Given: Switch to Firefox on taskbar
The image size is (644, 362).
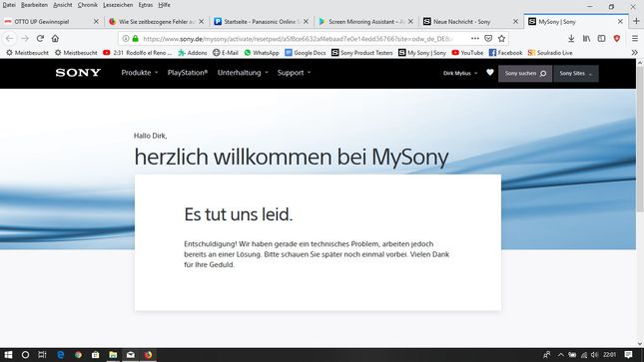Looking at the screenshot, I should pyautogui.click(x=148, y=355).
